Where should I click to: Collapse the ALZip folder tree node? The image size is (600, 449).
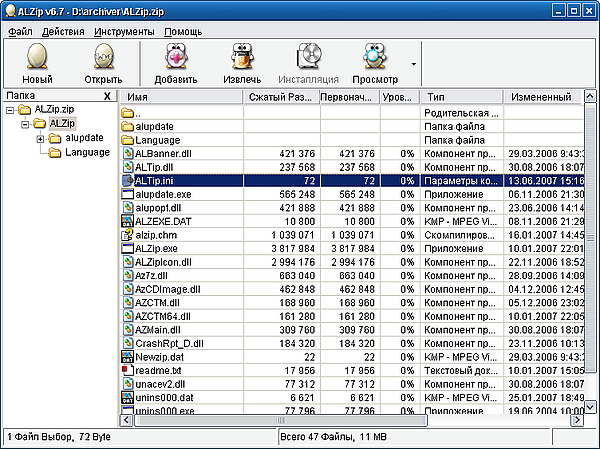25,124
